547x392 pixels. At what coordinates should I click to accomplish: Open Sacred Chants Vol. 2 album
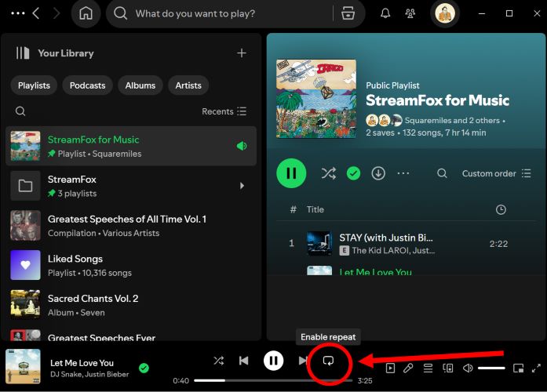point(131,305)
